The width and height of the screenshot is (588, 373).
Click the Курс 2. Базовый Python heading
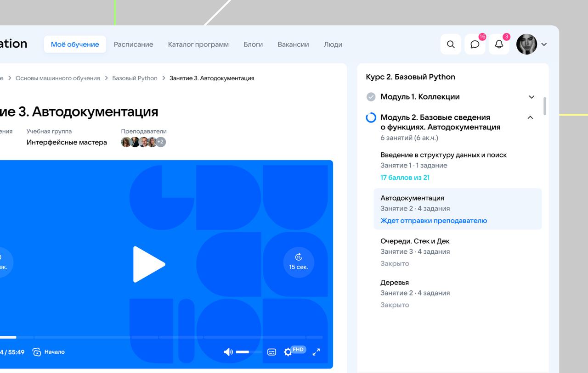pos(410,77)
